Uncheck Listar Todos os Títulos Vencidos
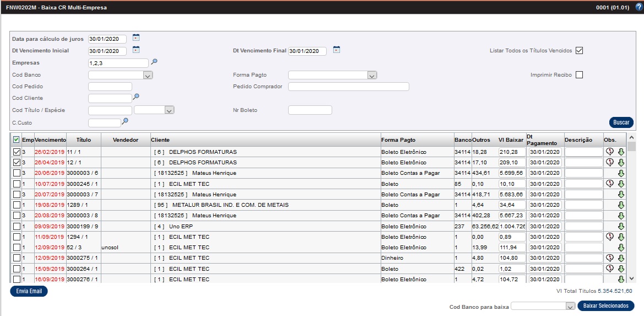644x316 pixels. (x=579, y=51)
